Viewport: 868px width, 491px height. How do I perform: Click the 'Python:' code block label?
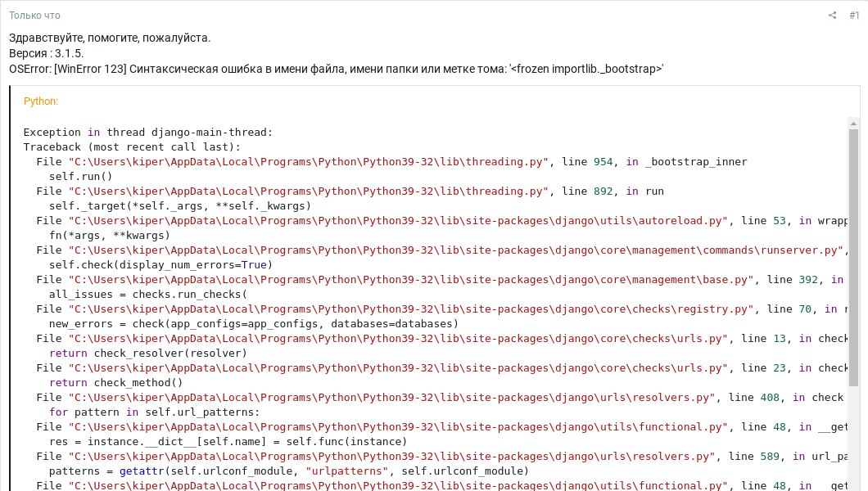pos(40,101)
